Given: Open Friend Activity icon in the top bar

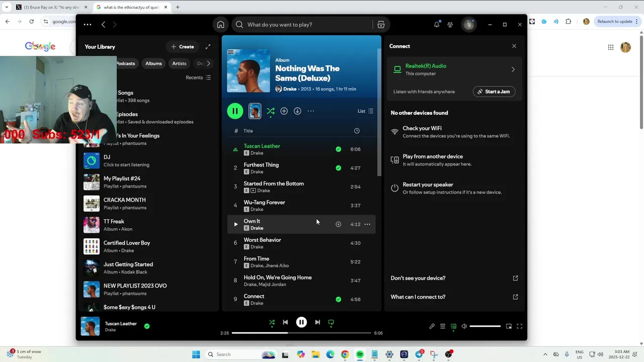Looking at the screenshot, I should [450, 25].
